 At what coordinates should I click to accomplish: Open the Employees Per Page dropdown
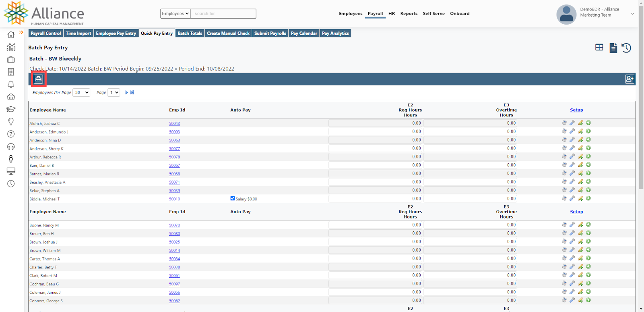(x=81, y=93)
